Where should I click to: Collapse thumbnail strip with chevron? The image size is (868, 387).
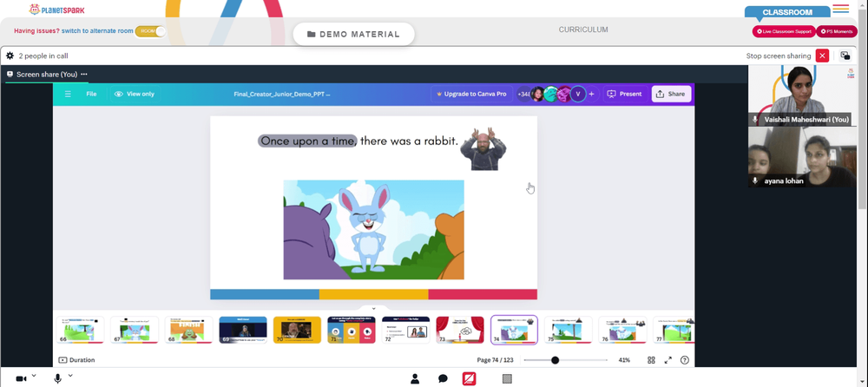[x=373, y=308]
